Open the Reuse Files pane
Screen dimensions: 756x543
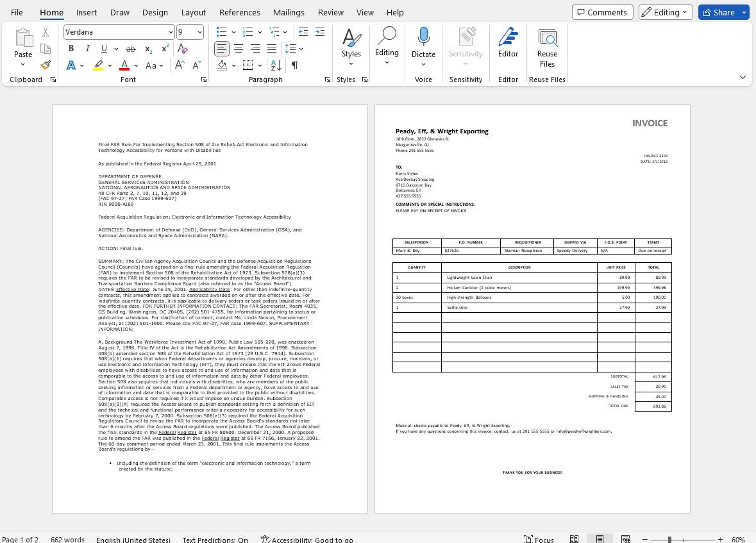547,48
